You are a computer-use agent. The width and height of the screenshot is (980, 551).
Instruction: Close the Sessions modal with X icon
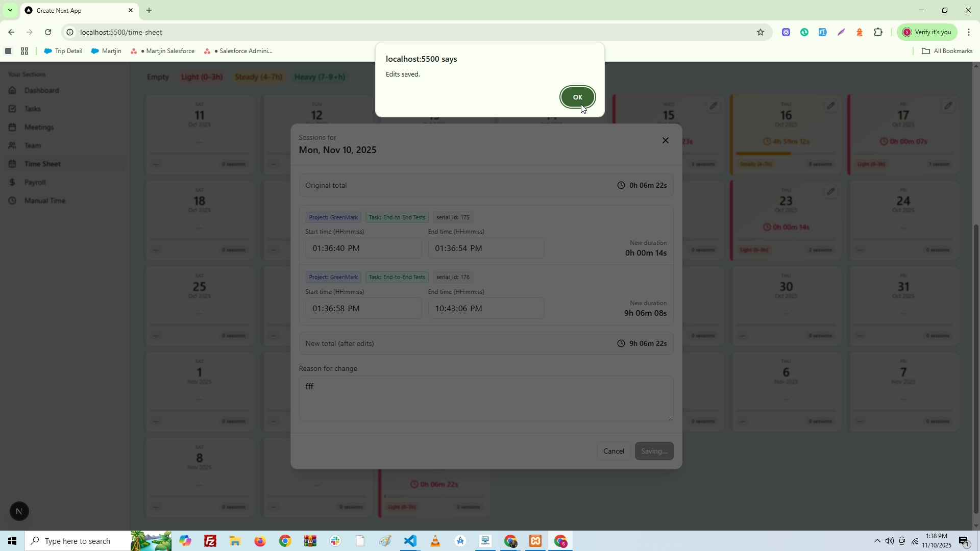click(665, 140)
